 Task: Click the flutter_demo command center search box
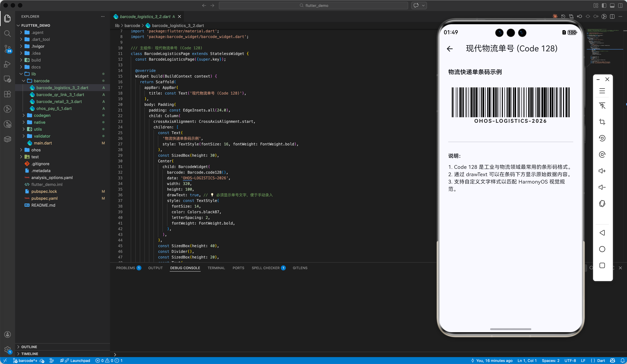313,5
